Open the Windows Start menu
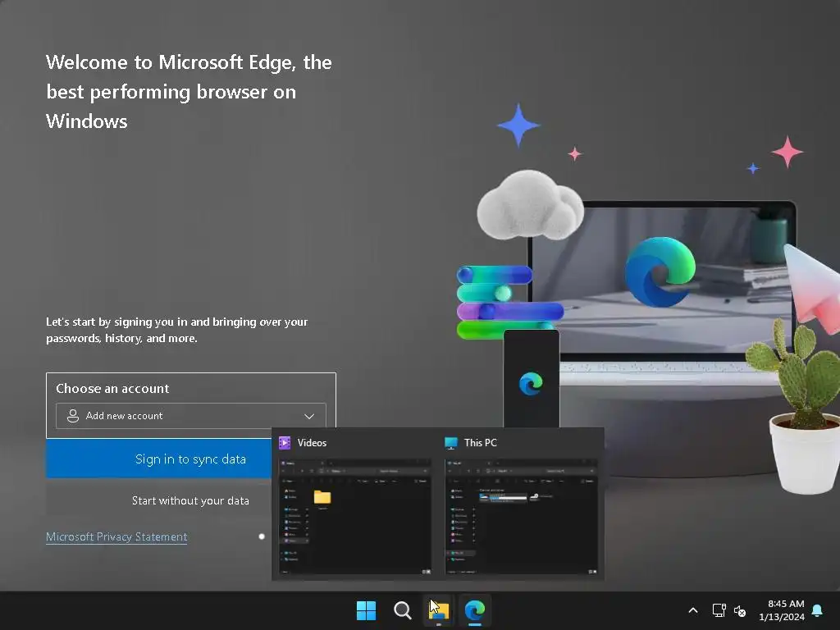Screen dimensions: 840x630 coord(367,610)
